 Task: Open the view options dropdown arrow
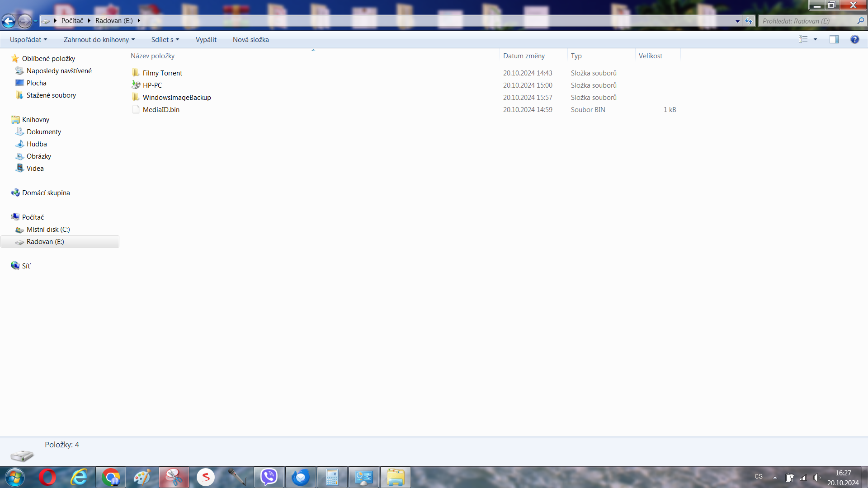[x=815, y=39]
